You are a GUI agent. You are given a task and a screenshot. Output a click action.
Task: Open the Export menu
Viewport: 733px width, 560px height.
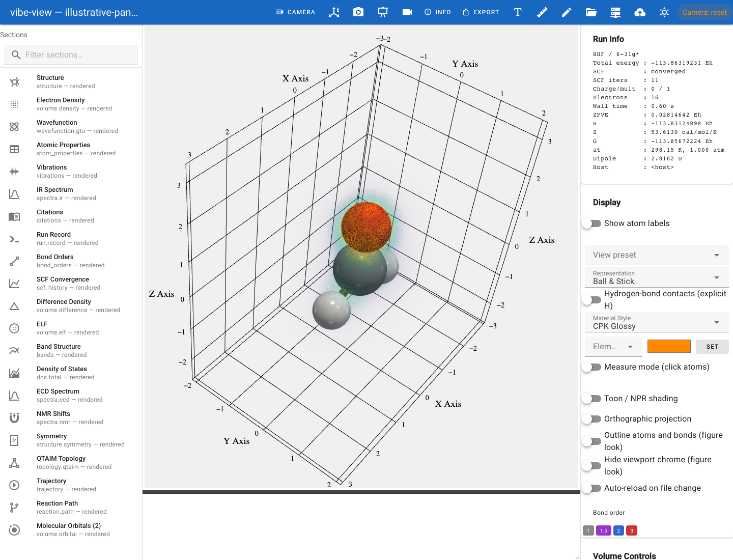481,12
